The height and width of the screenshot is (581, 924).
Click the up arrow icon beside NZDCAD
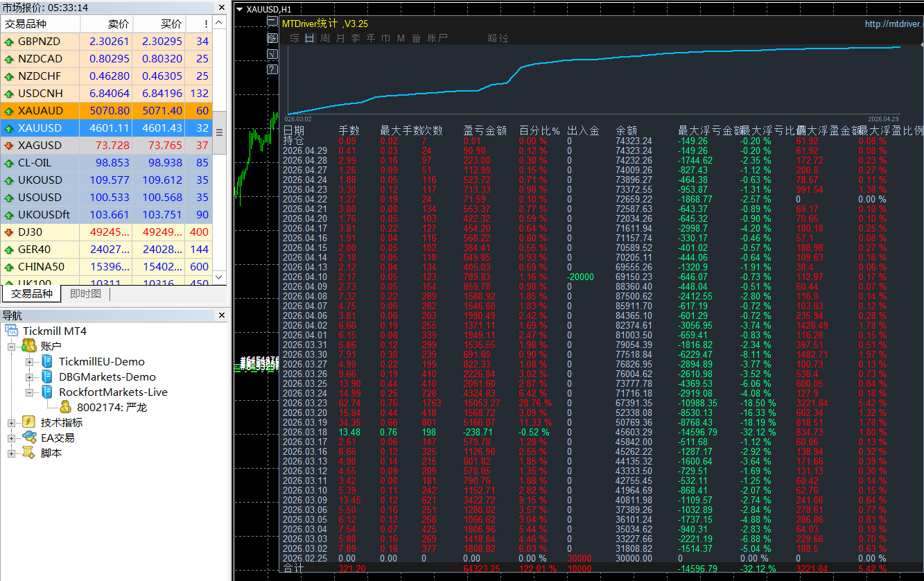9,59
